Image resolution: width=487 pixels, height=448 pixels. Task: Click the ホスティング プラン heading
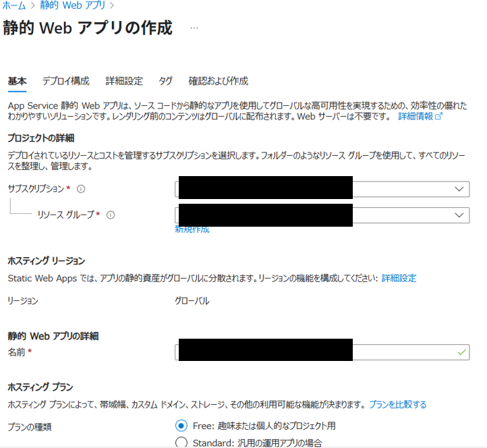point(40,387)
